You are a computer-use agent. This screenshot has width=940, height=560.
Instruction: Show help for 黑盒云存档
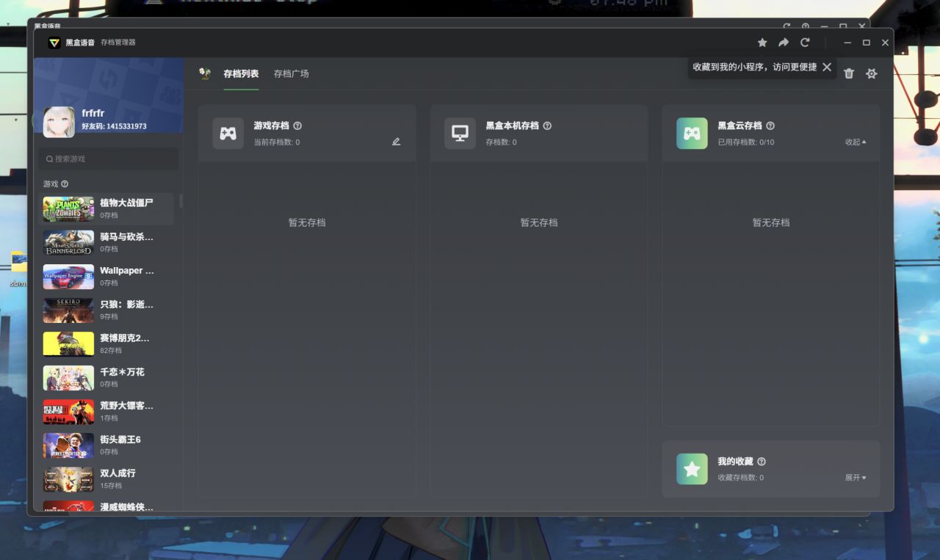770,126
